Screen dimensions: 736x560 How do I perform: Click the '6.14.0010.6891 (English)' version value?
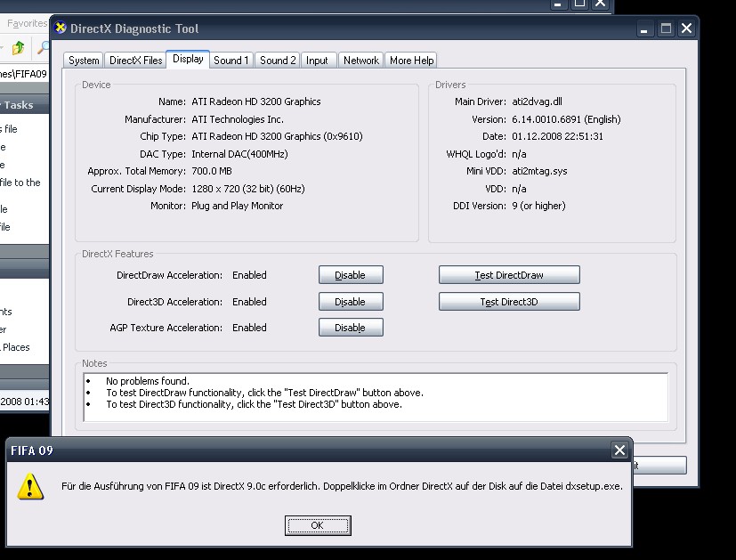tap(566, 119)
